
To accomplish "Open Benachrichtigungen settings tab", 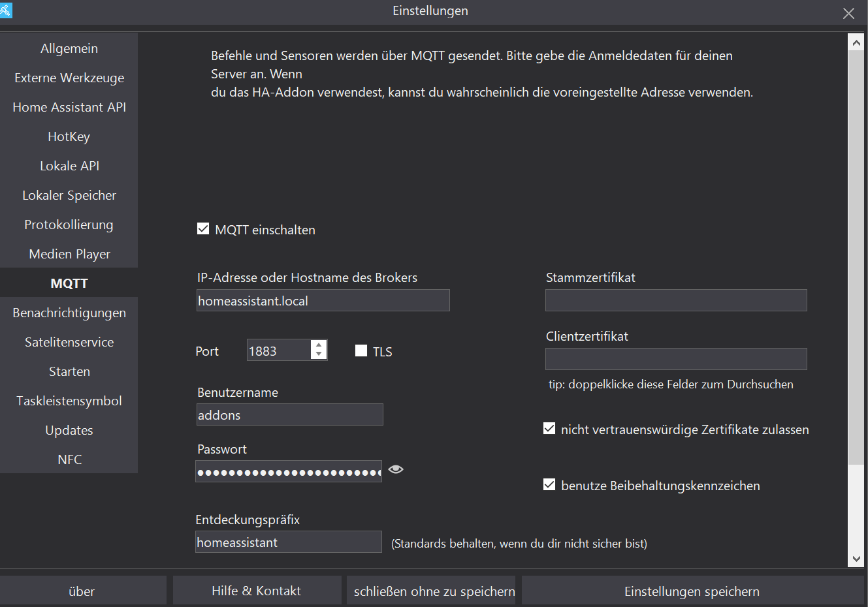I will pos(69,313).
